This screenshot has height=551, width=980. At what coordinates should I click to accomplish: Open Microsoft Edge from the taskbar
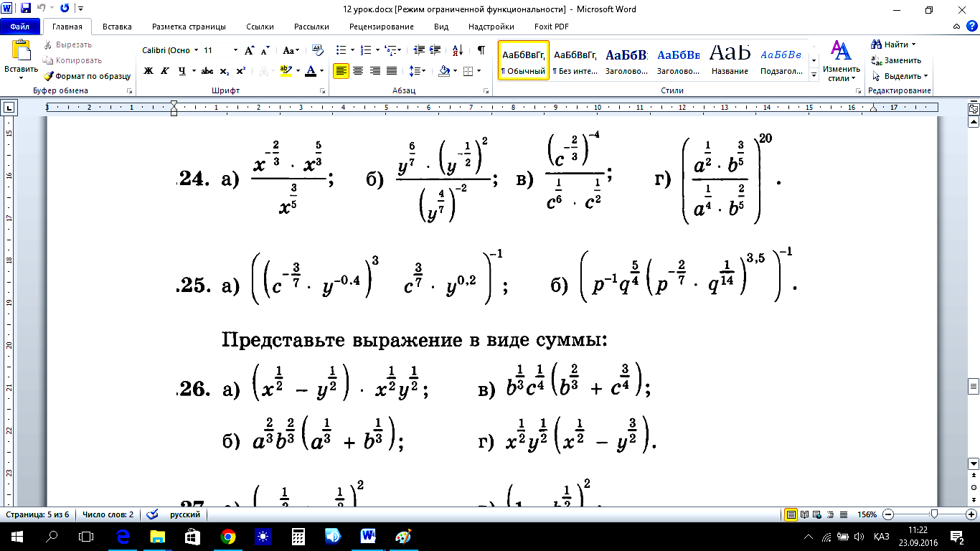(x=122, y=537)
